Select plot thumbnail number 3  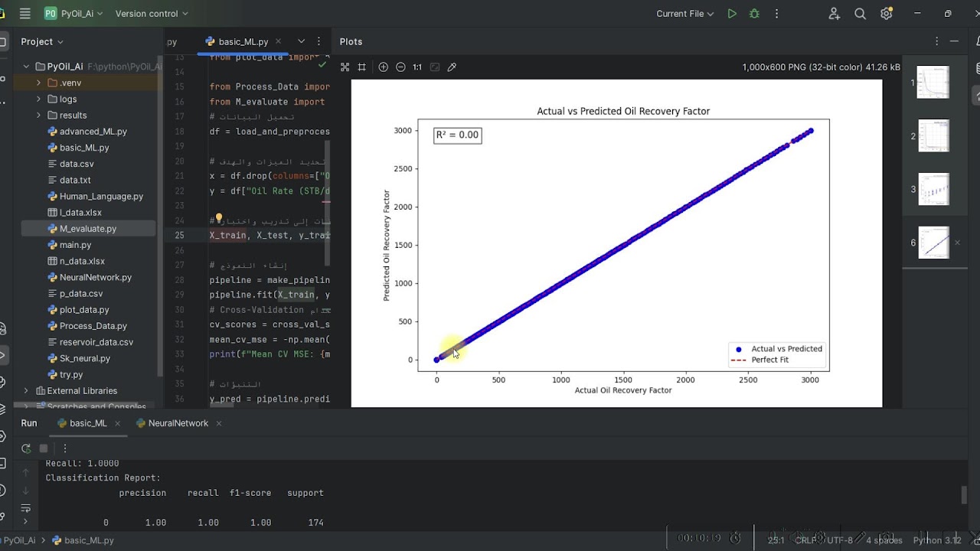[933, 189]
